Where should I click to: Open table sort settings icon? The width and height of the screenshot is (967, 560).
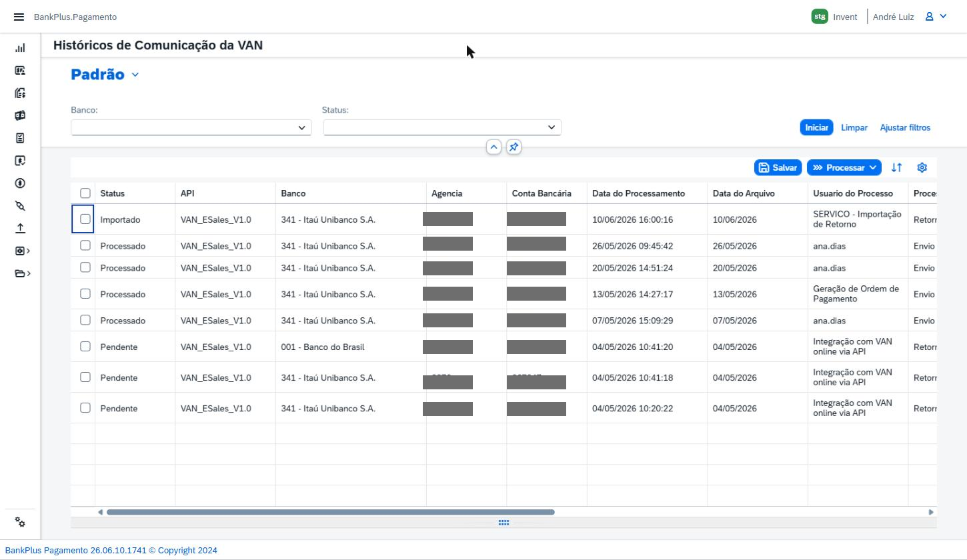click(x=896, y=167)
